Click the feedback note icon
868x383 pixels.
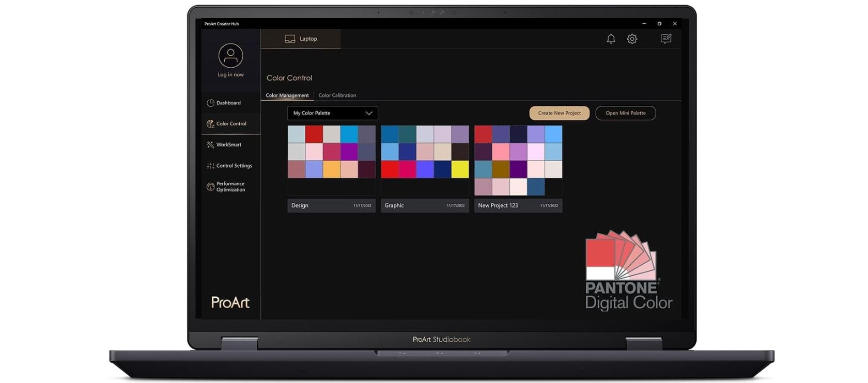pos(666,39)
